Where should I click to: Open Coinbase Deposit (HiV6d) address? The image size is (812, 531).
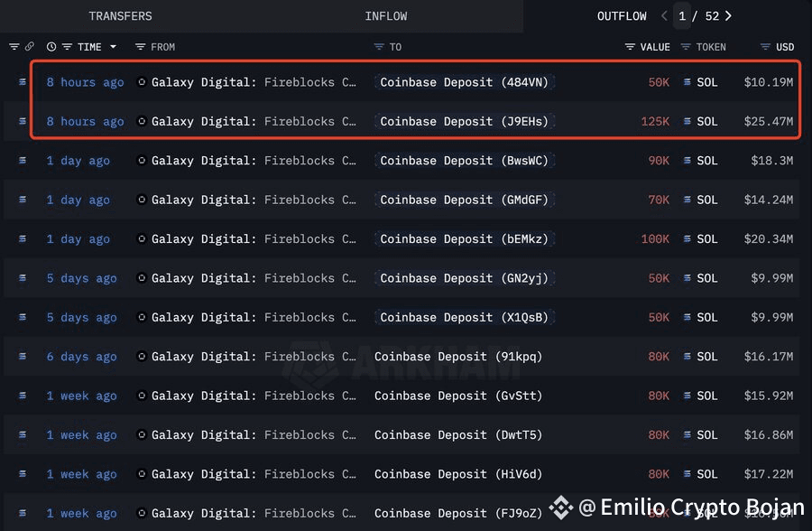pos(458,474)
